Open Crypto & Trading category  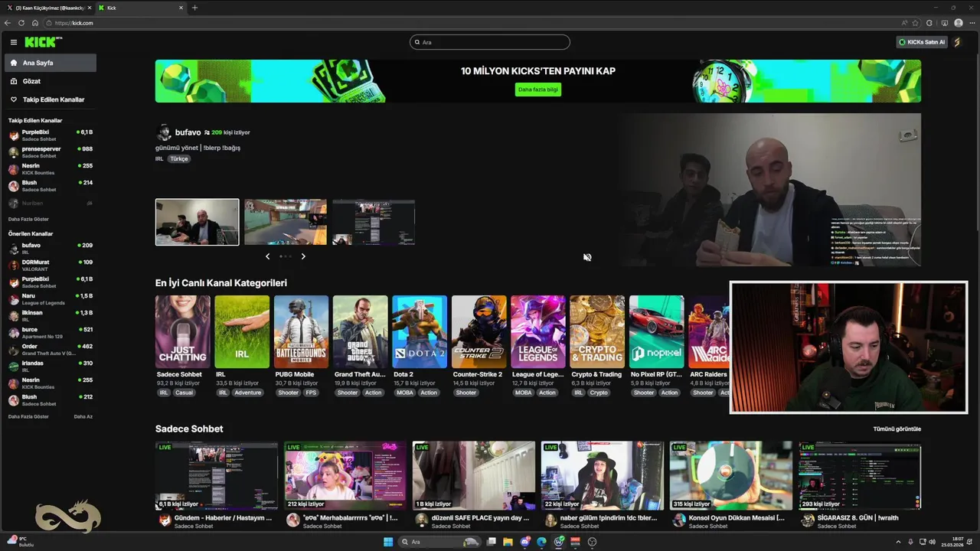tap(597, 332)
